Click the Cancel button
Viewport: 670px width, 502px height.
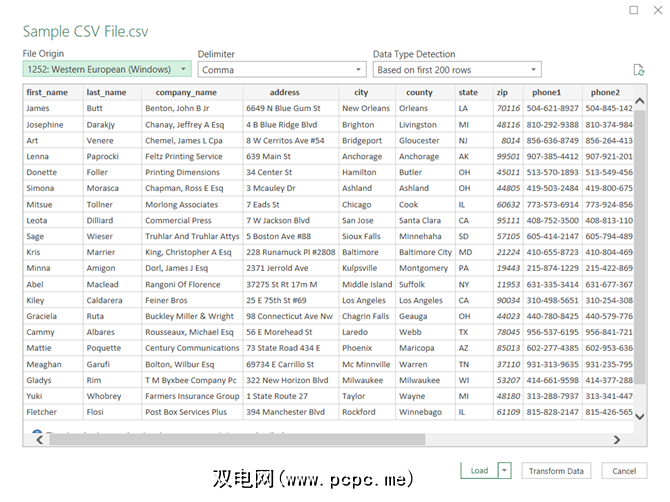(x=624, y=471)
